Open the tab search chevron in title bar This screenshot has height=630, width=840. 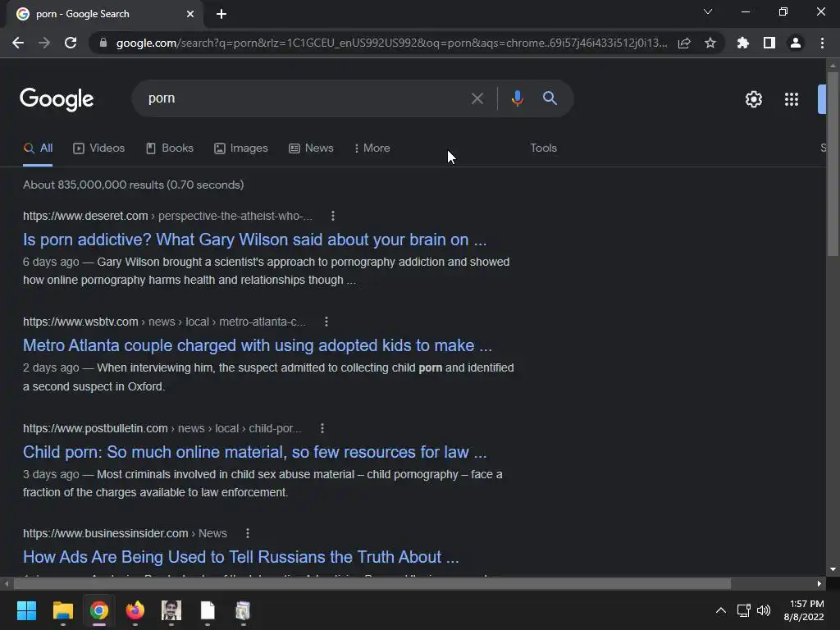(x=708, y=11)
